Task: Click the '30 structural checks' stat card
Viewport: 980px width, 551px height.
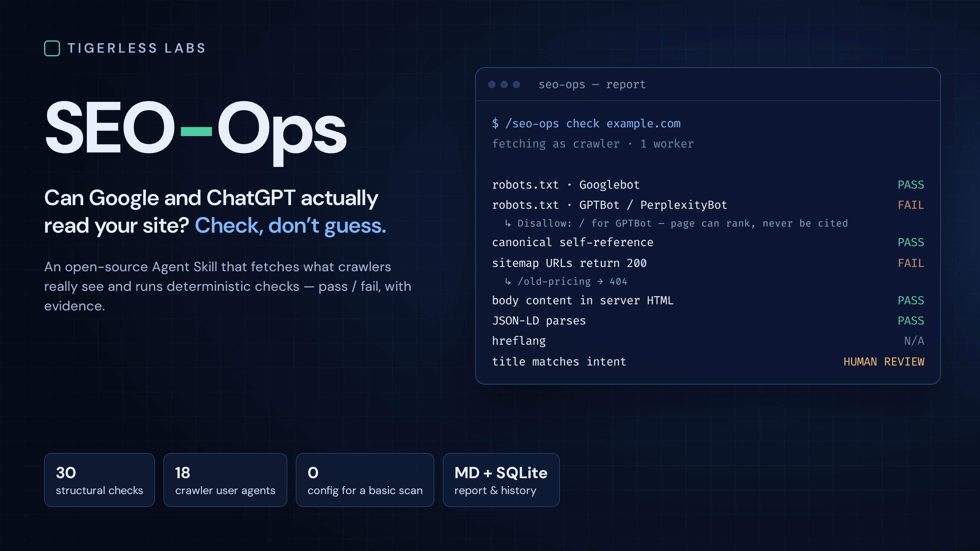Action: click(x=99, y=480)
